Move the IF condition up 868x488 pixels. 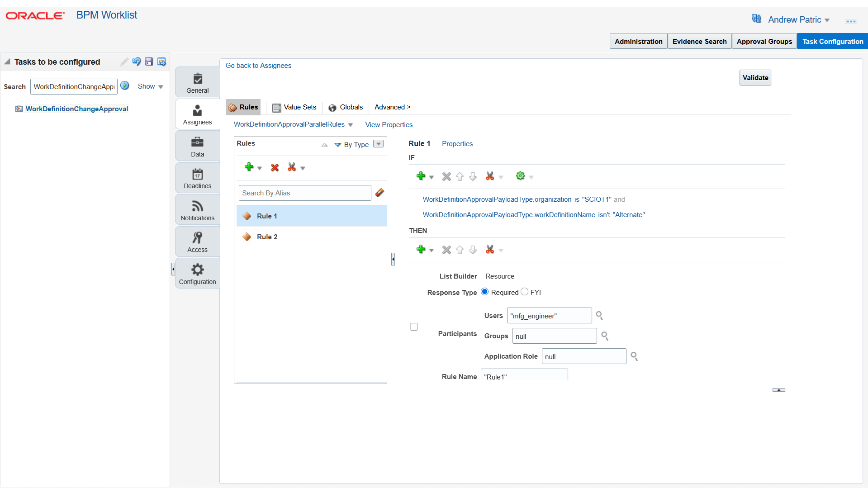[x=460, y=176]
